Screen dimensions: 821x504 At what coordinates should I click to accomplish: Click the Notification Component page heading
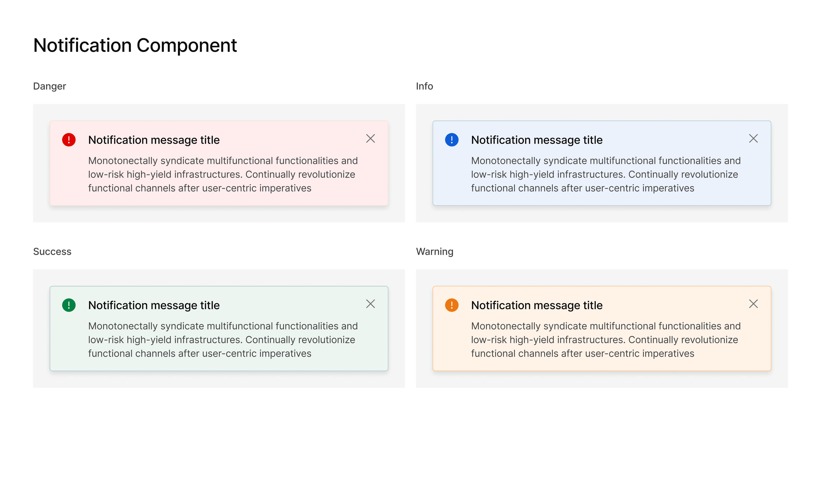(x=135, y=45)
